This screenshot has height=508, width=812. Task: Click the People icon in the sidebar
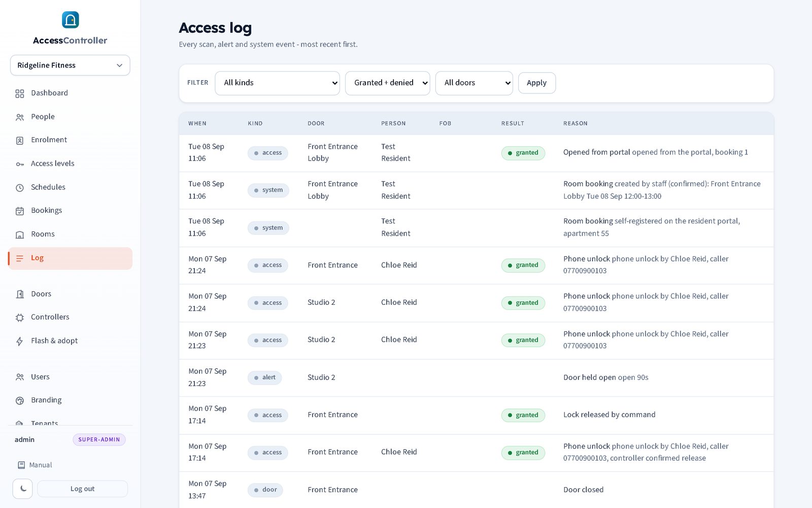pyautogui.click(x=20, y=117)
